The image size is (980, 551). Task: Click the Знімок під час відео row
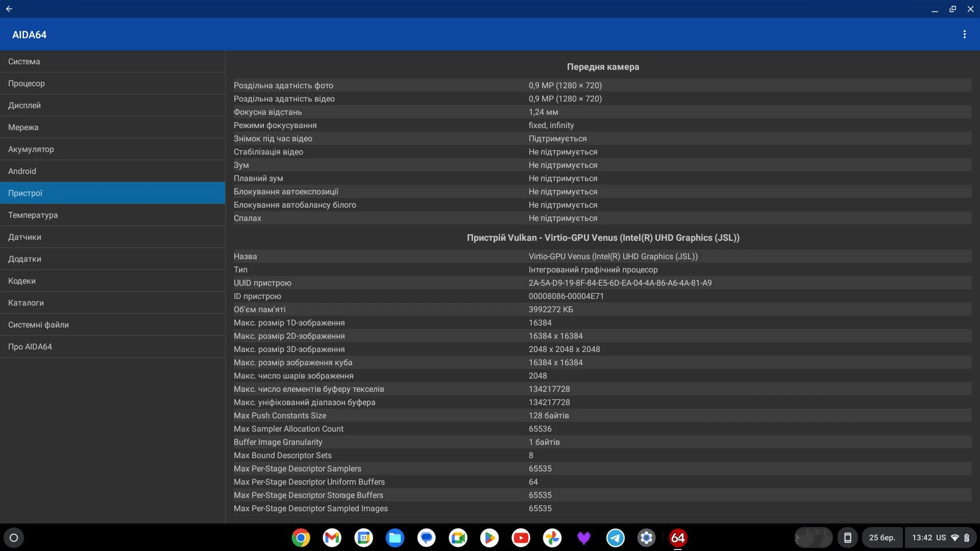click(603, 138)
